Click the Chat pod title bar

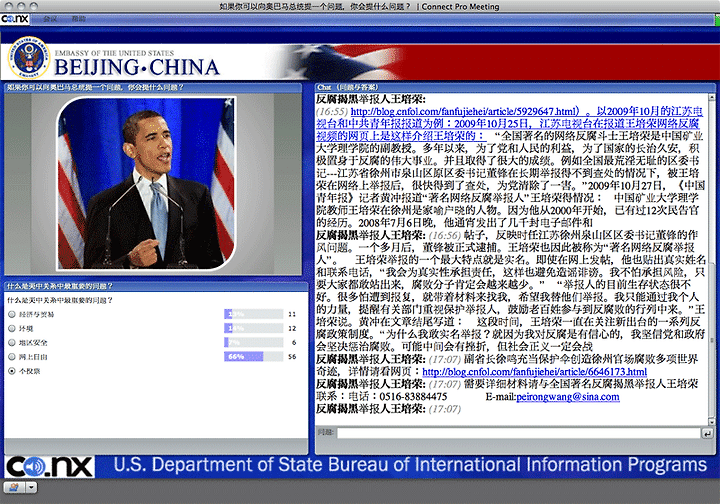click(x=515, y=87)
